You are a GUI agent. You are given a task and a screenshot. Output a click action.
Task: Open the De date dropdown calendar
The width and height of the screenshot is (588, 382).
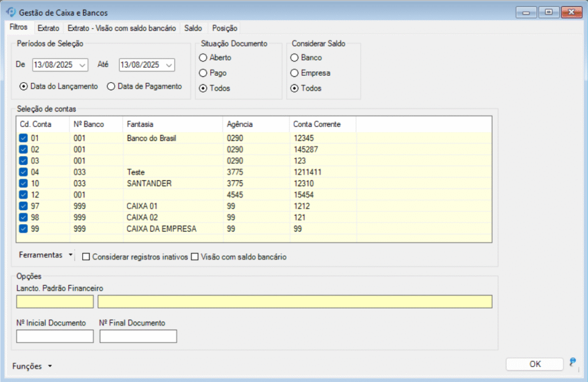click(x=81, y=65)
